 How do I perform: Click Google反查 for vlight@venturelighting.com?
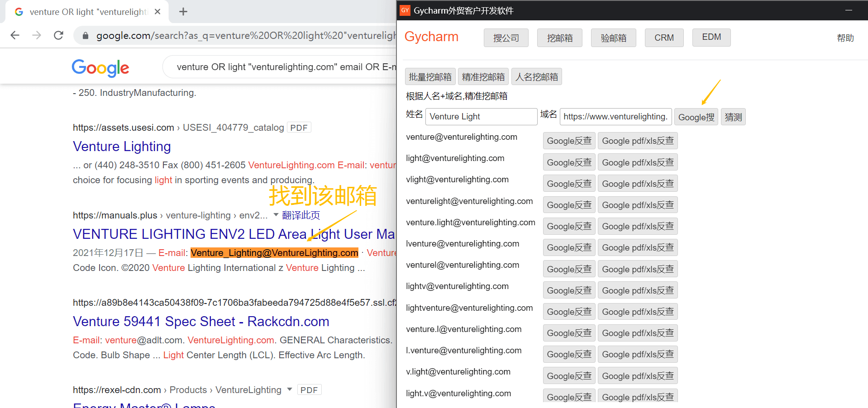tap(569, 184)
